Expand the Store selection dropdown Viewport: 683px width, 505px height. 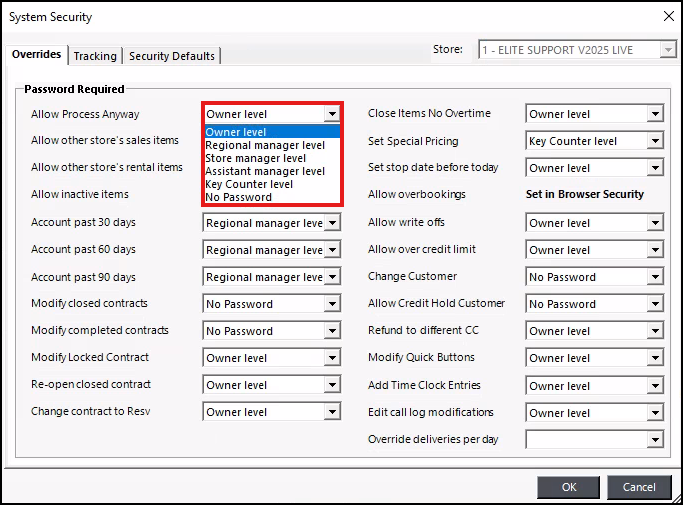point(667,50)
